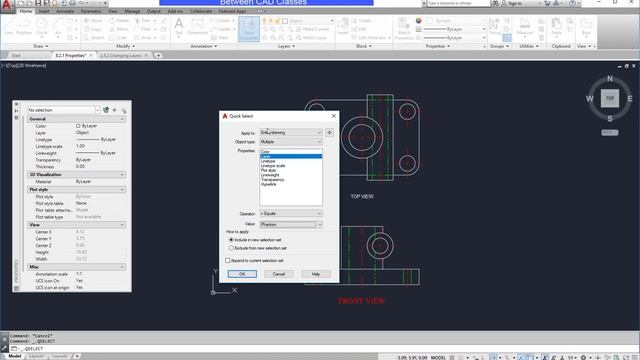Click the Group tool in ribbon
The width and height of the screenshot is (640, 360).
[495, 27]
